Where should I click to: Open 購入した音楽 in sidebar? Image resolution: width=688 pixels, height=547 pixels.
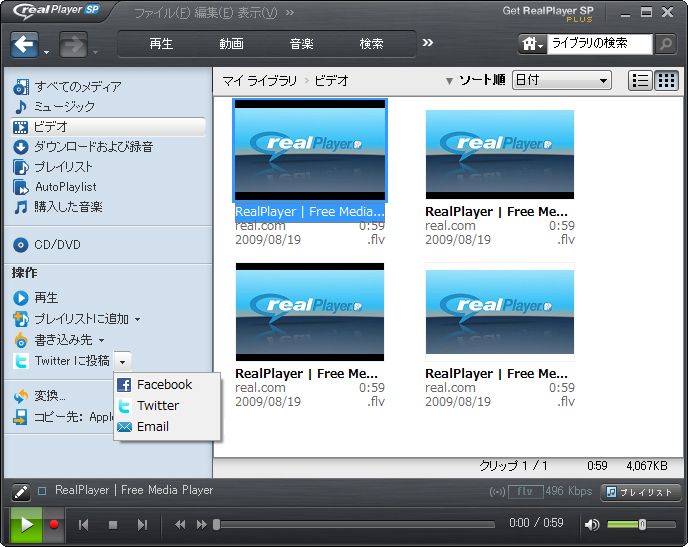pos(58,207)
